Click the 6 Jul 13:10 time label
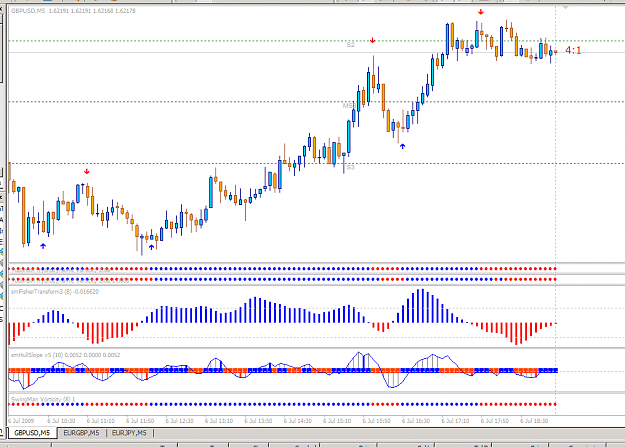Viewport: 625px width, 447px height. click(x=219, y=421)
